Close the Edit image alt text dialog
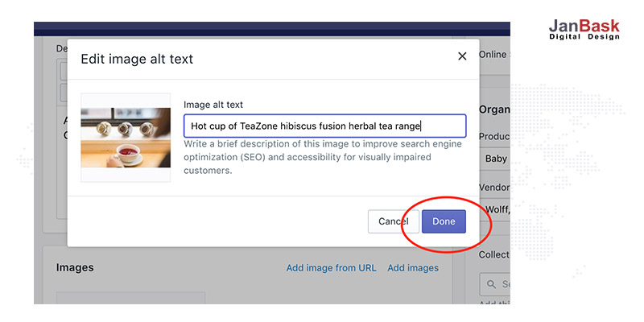This screenshot has width=644, height=322. coord(462,56)
